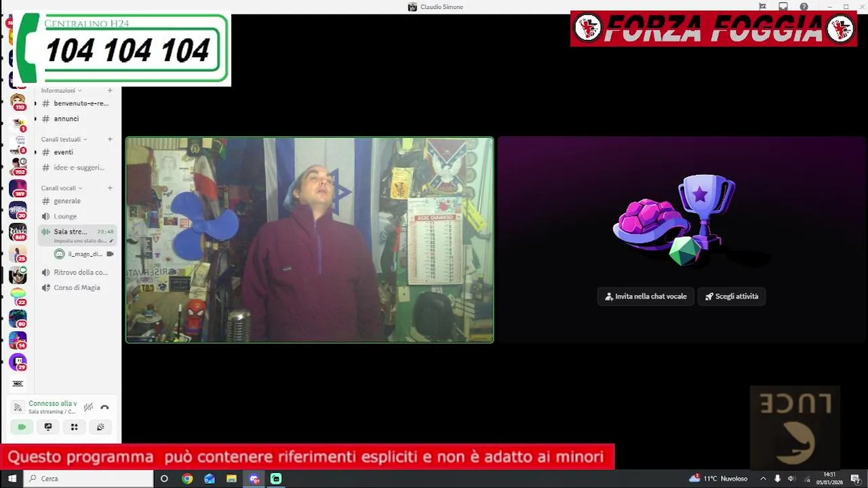The image size is (868, 488).
Task: Click 'Scegli attività' button
Action: (x=732, y=296)
